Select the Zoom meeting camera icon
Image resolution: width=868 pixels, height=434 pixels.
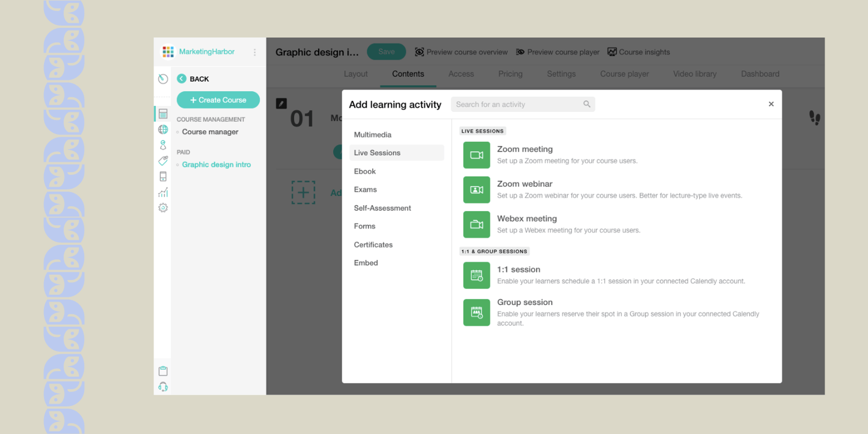(476, 155)
